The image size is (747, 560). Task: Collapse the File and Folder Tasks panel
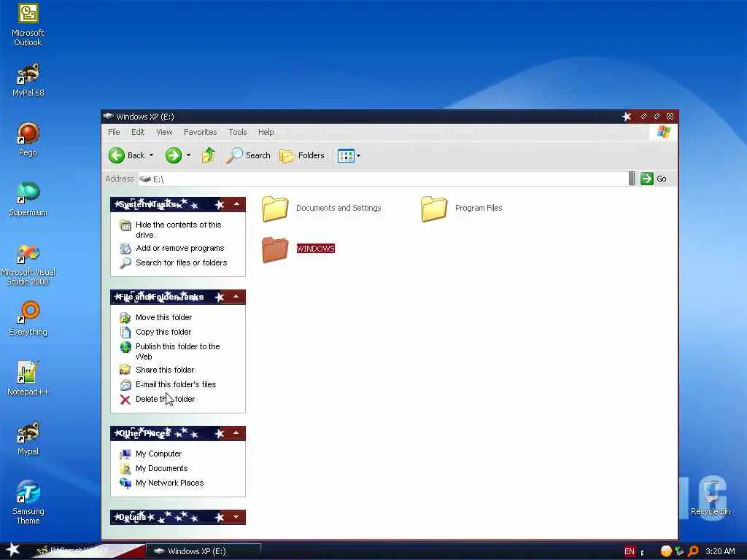(x=236, y=297)
